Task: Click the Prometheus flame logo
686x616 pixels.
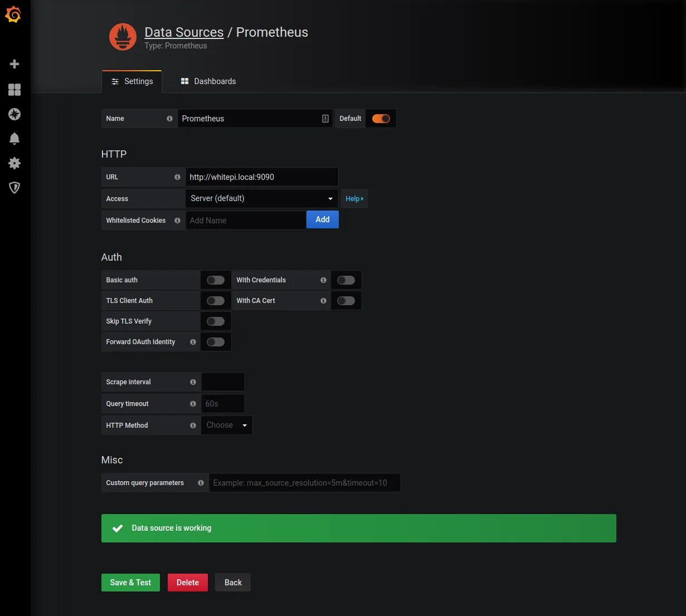Action: [x=123, y=37]
